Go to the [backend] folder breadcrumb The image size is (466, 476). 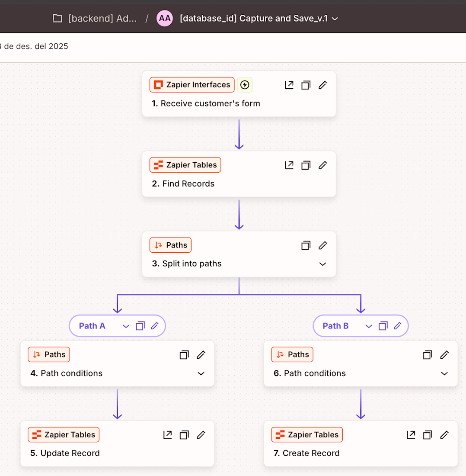point(95,19)
